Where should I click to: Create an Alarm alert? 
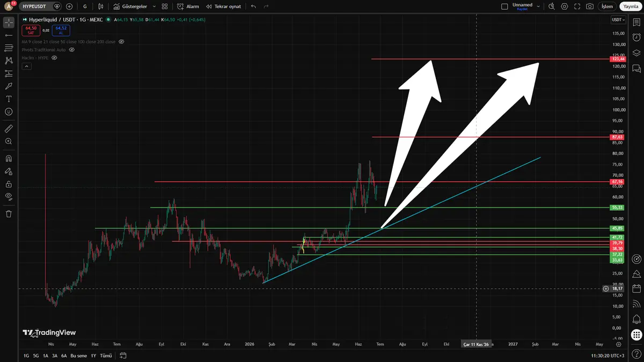188,6
